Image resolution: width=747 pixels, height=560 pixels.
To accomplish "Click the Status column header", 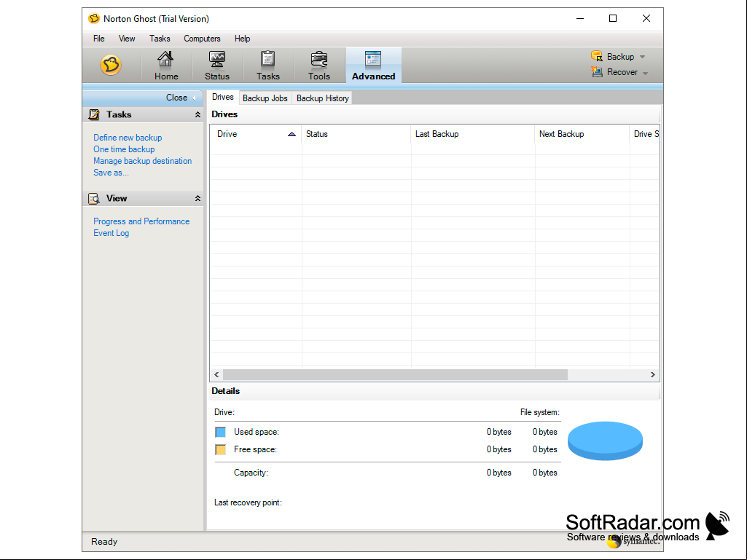I will click(x=356, y=134).
